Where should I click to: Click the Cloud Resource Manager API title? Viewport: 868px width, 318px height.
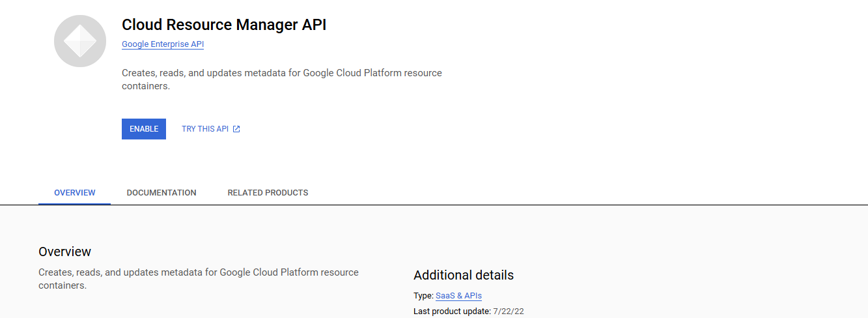click(224, 25)
